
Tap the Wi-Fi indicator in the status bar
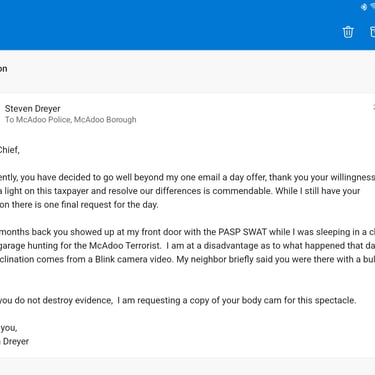coord(372,7)
